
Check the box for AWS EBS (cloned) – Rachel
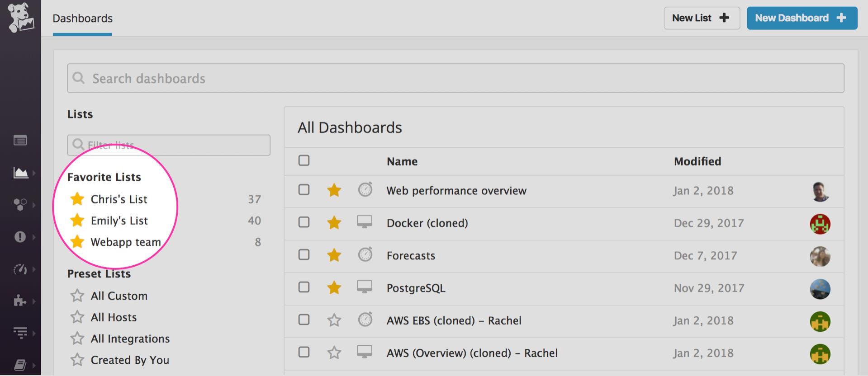pyautogui.click(x=304, y=320)
